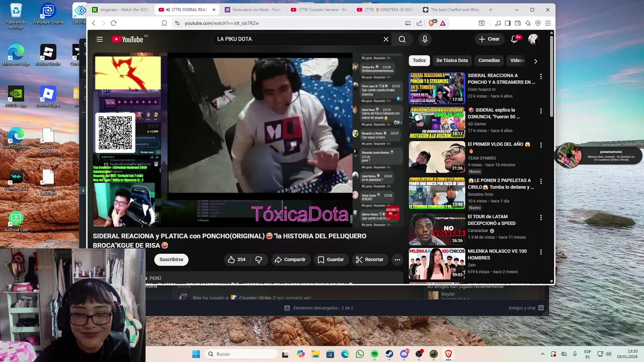Open the YouTube hamburger guide menu
The width and height of the screenshot is (644, 362).
100,39
